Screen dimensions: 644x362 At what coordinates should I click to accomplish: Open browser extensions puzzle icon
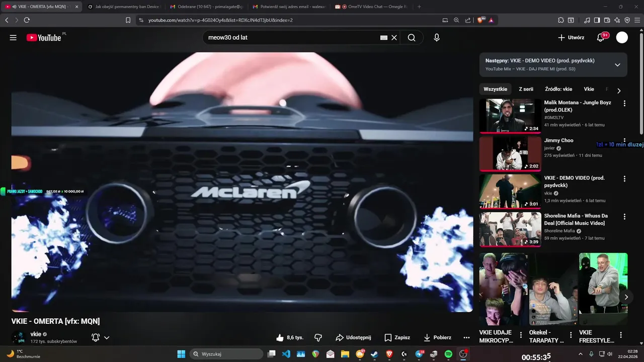[x=561, y=20]
